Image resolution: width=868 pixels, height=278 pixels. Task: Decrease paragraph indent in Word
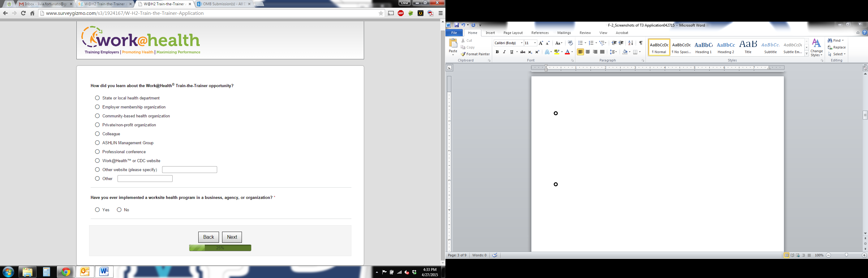(614, 43)
